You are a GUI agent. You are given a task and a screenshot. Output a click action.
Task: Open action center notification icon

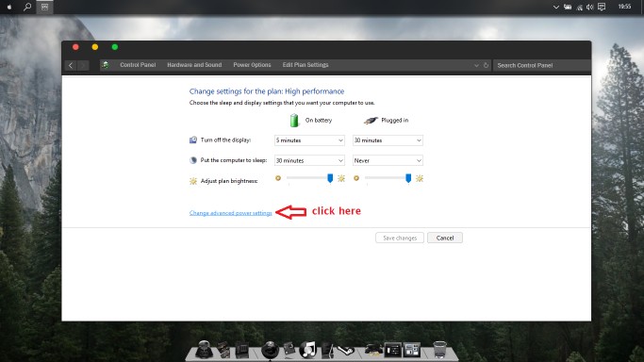pyautogui.click(x=602, y=7)
